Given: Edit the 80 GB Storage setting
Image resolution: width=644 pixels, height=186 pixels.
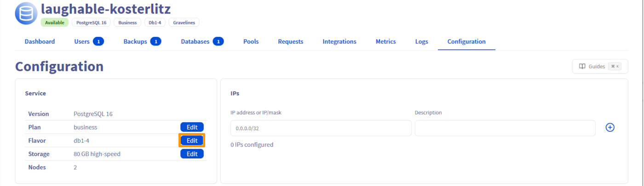Looking at the screenshot, I should [192, 154].
